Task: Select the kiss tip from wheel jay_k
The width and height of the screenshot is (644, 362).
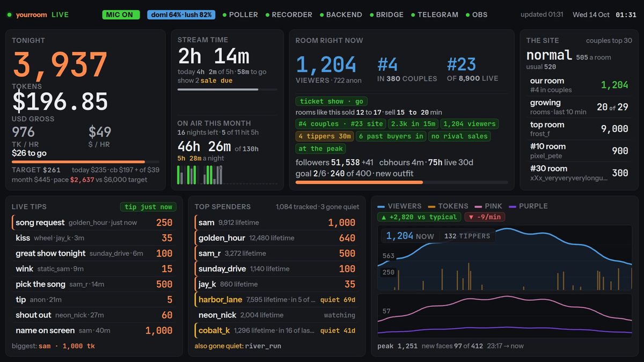Action: pyautogui.click(x=93, y=238)
